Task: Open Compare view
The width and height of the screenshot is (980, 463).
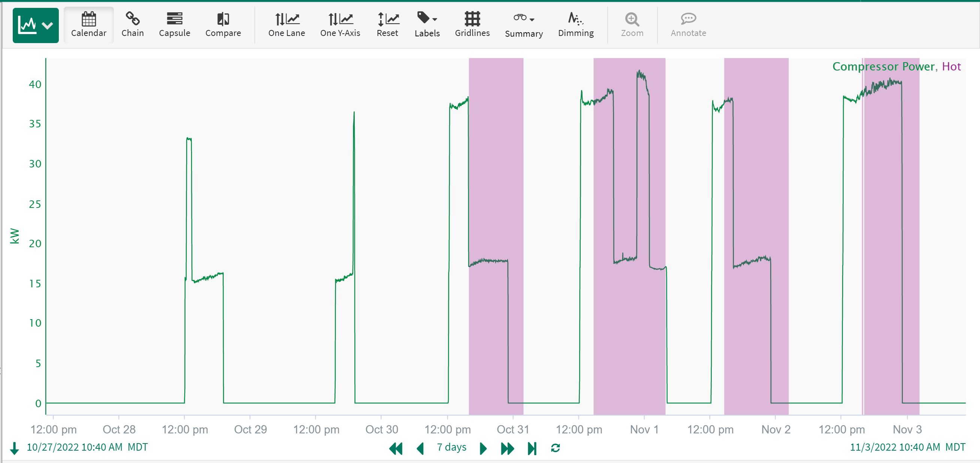Action: click(223, 25)
